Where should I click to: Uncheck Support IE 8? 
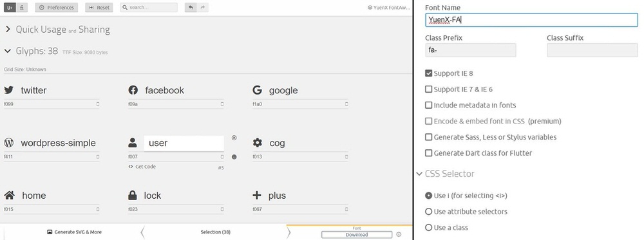point(429,73)
